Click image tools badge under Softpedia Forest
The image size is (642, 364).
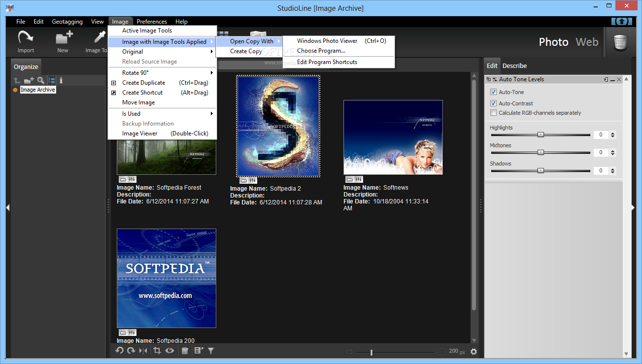click(132, 180)
